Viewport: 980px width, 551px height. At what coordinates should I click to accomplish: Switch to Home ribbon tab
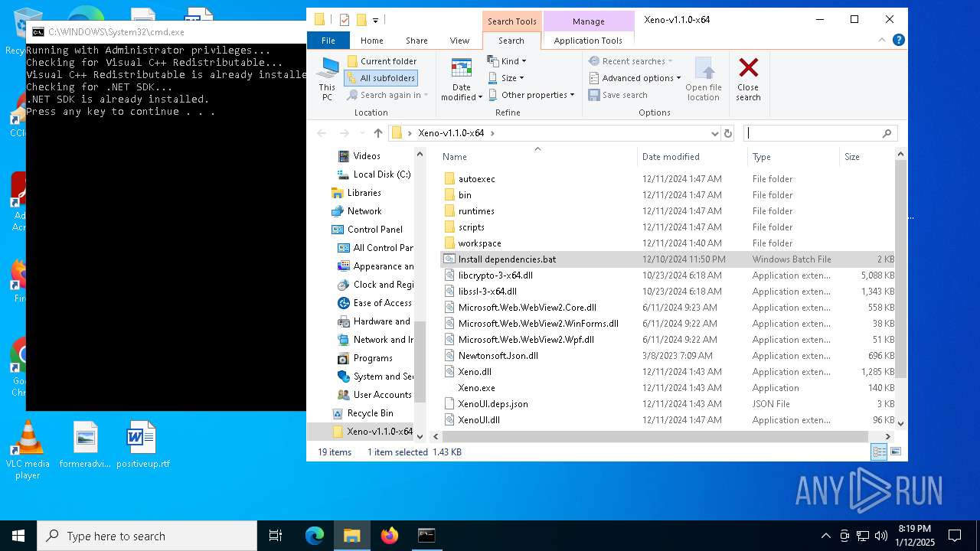click(372, 41)
